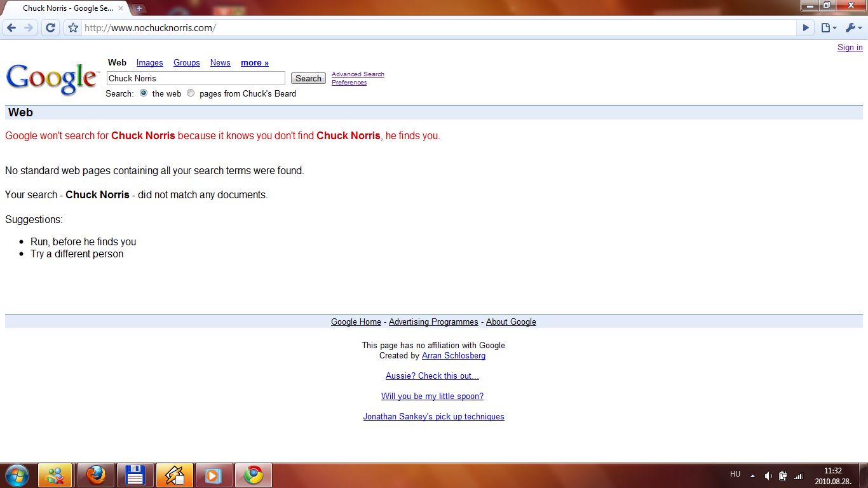Visit Arran Schlosberg's link
Screen dimensions: 868x488
(454, 356)
